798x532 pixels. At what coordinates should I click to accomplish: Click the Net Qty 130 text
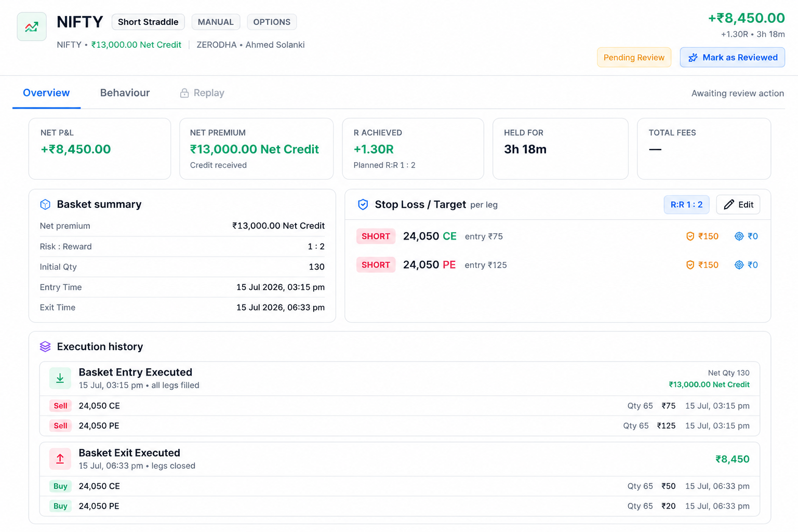[729, 373]
